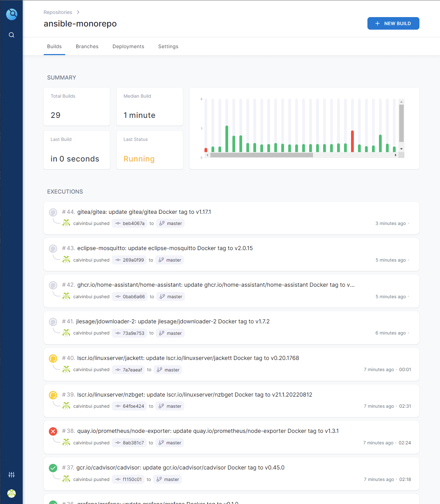
Task: Select the 269a0f99 commit chip on build #43
Action: 129,260
